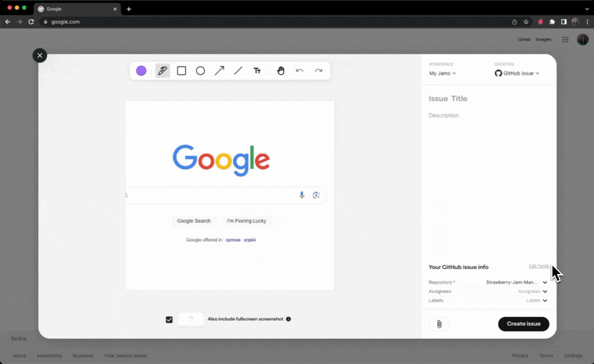
Task: Click the paperclip attachment button
Action: tap(439, 324)
